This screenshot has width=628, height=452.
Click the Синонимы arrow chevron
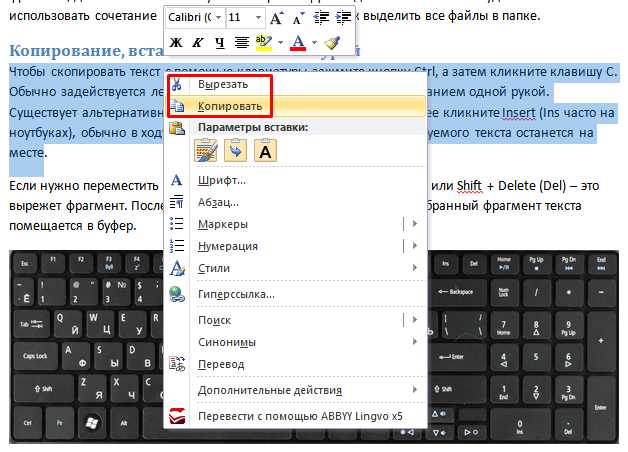415,342
